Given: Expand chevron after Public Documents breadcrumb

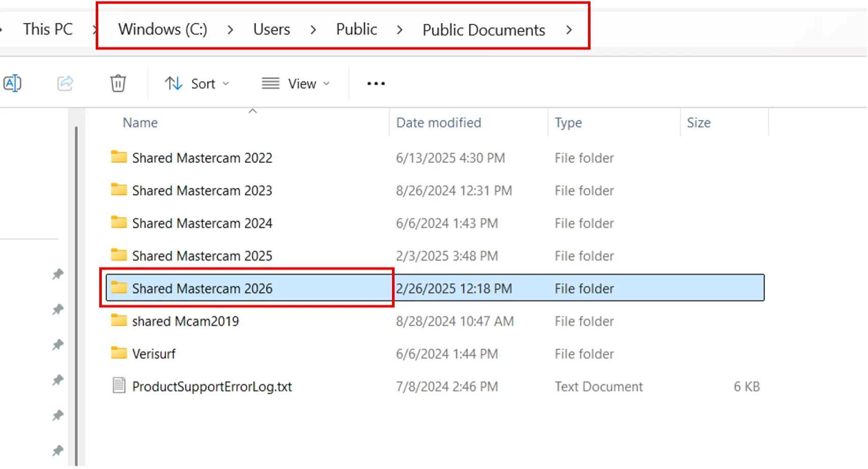Looking at the screenshot, I should [x=569, y=30].
